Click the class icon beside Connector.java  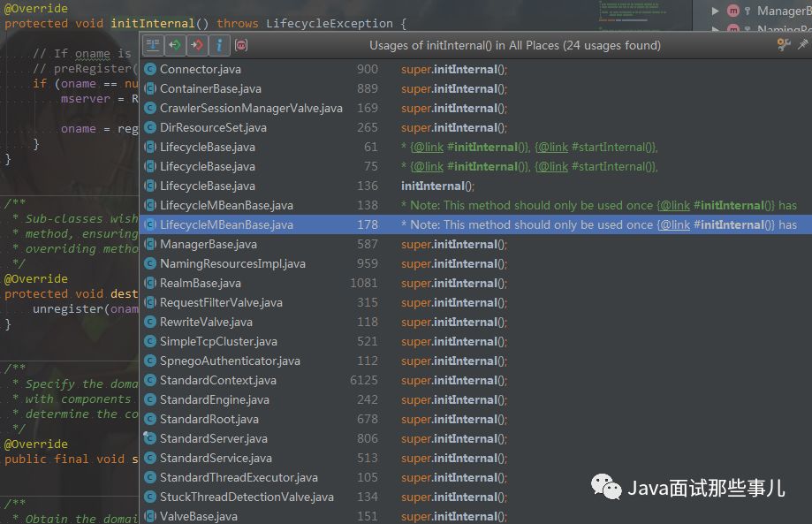click(x=150, y=70)
